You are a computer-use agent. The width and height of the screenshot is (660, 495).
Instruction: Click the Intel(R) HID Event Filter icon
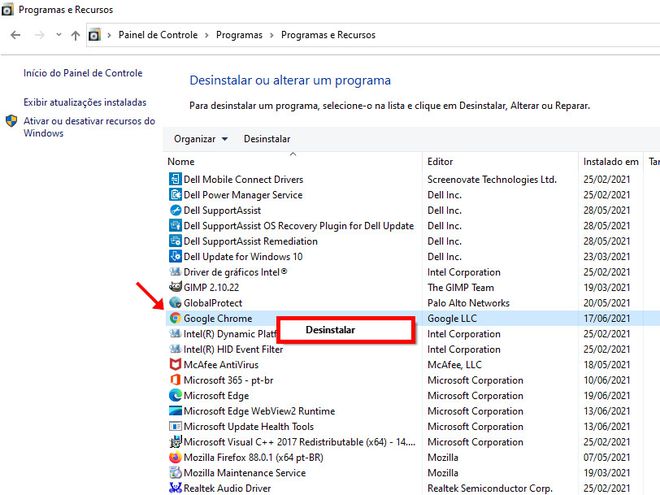(x=175, y=349)
